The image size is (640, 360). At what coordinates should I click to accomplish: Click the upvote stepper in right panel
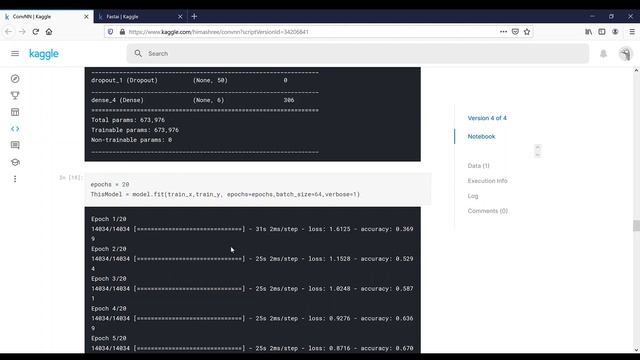tap(538, 151)
